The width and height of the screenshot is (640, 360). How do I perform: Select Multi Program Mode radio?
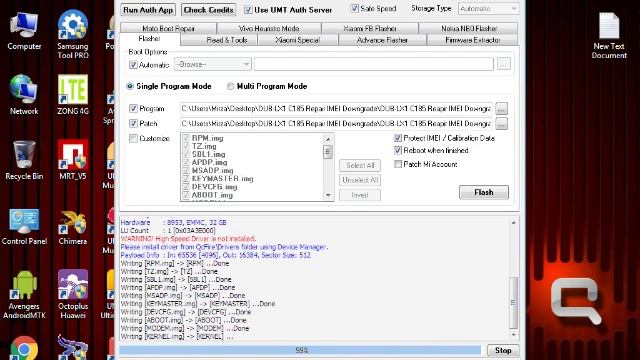coord(230,86)
